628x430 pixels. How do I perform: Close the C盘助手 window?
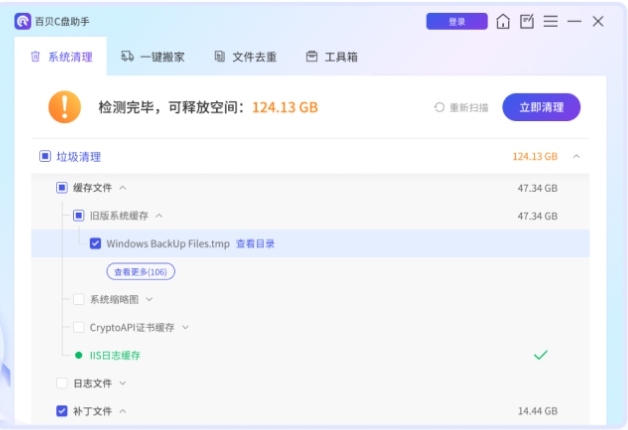point(598,21)
